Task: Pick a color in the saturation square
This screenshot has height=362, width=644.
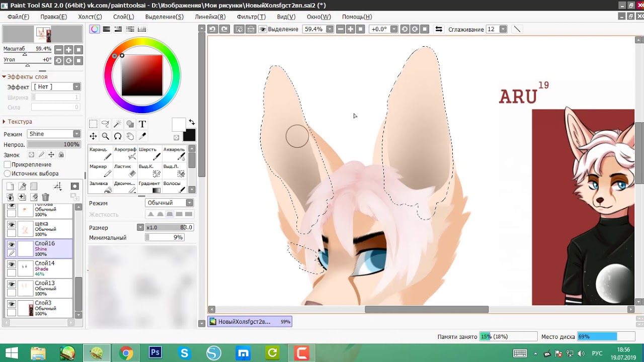Action: [x=142, y=75]
